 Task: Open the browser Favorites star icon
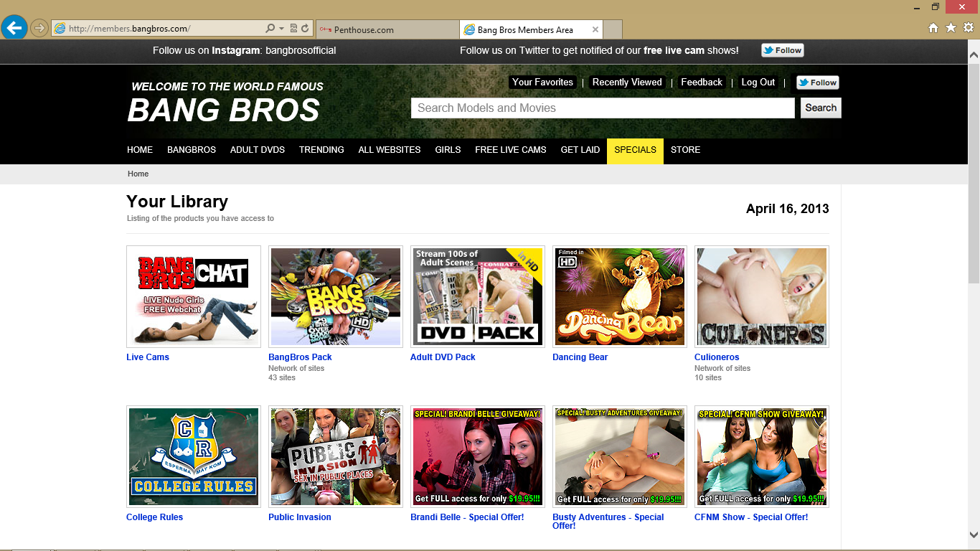[x=951, y=28]
